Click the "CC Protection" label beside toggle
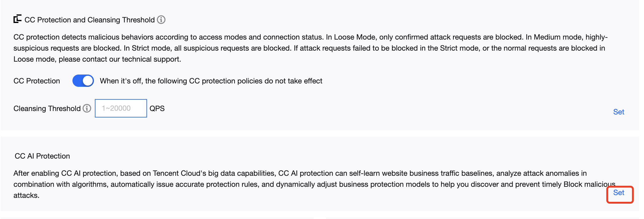This screenshot has height=219, width=644. click(37, 81)
